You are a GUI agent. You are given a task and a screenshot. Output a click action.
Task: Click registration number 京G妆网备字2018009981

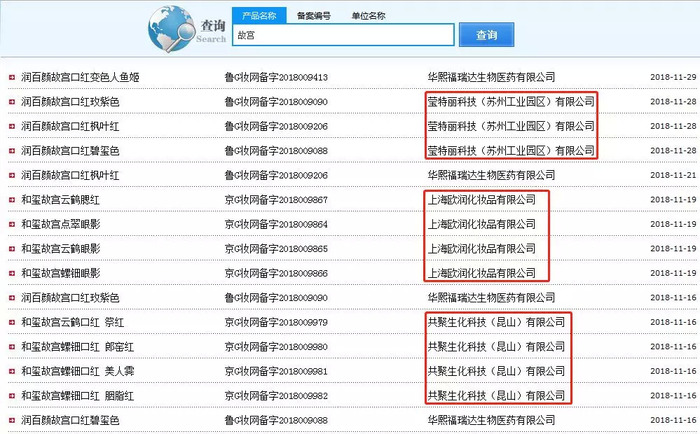pos(276,371)
